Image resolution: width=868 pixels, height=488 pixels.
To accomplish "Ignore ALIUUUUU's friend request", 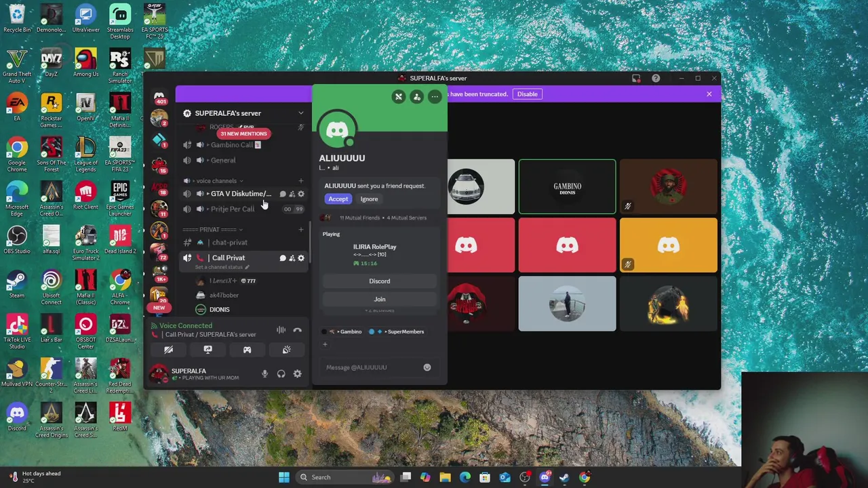I will (369, 199).
